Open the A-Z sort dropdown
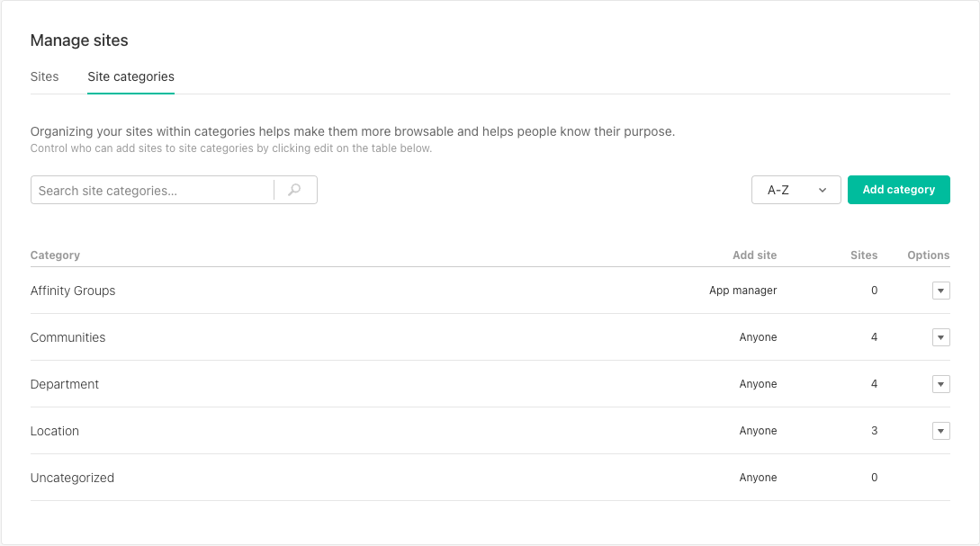Screen dimensions: 980x546 (x=796, y=190)
